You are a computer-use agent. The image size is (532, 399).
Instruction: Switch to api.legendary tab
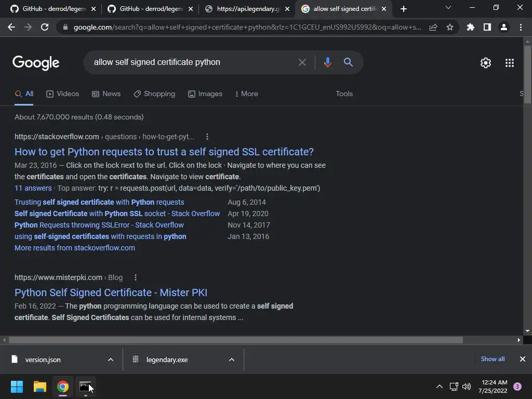(242, 9)
